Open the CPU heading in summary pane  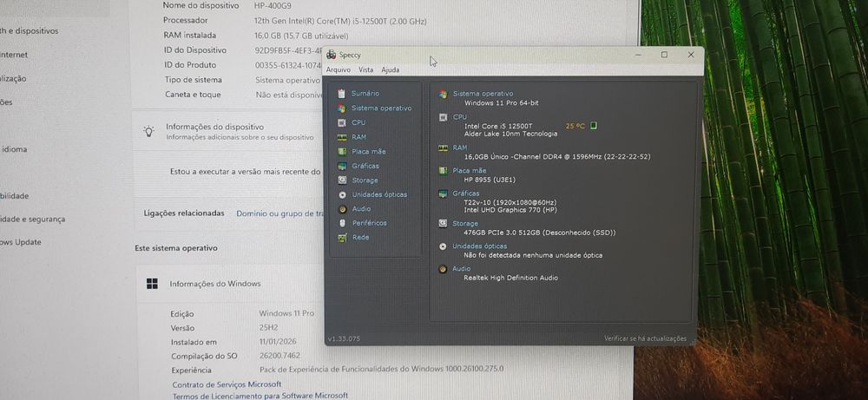coord(459,117)
